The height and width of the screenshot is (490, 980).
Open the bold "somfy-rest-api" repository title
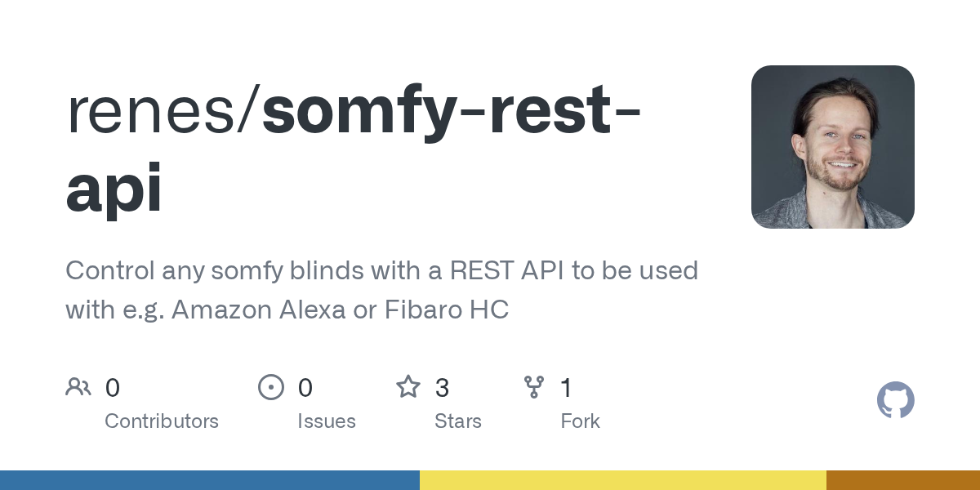(x=353, y=151)
